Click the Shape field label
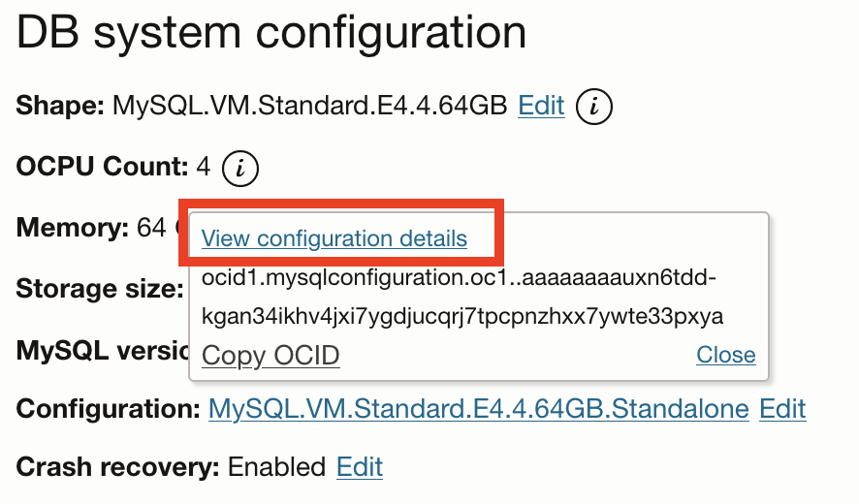The width and height of the screenshot is (859, 504). [x=60, y=106]
